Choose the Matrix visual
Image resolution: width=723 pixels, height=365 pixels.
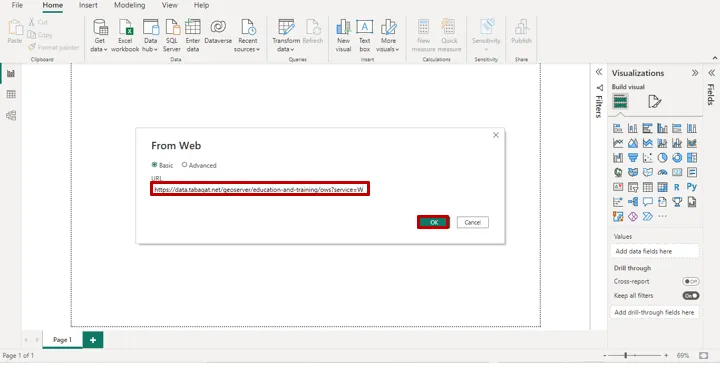tap(662, 188)
